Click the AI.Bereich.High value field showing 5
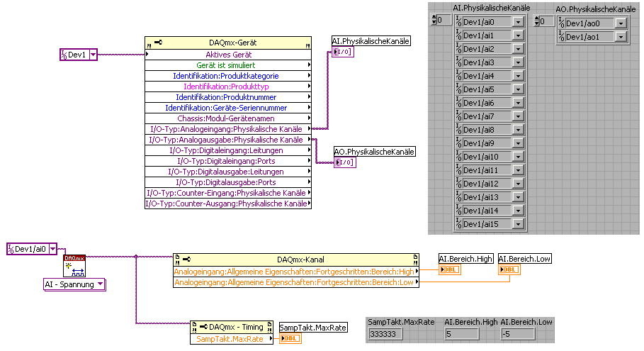This screenshot has height=351, width=644. coord(462,334)
